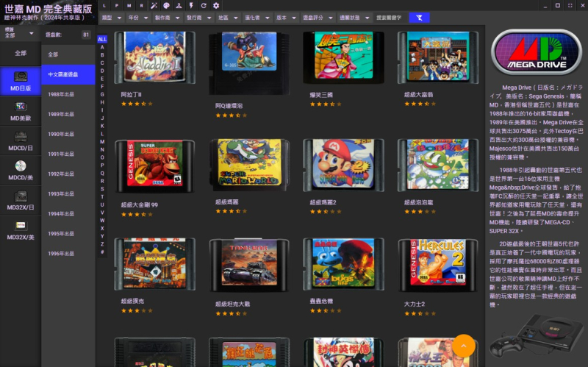Open the color palette theme icon

[167, 6]
